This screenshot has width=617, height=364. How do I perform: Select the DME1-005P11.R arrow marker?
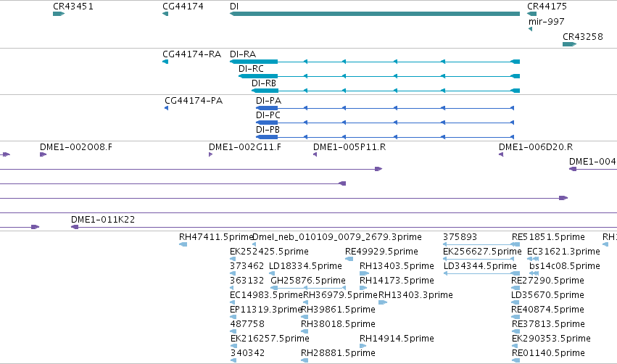315,154
